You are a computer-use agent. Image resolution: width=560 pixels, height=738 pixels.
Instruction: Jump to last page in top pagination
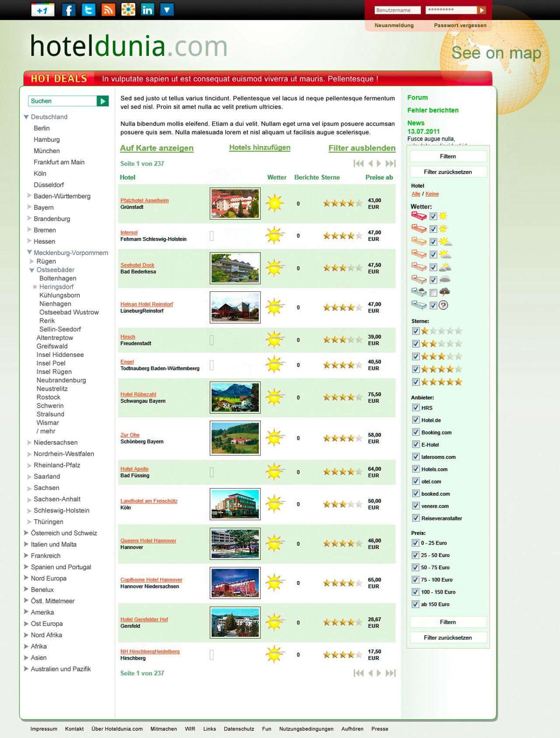(390, 164)
